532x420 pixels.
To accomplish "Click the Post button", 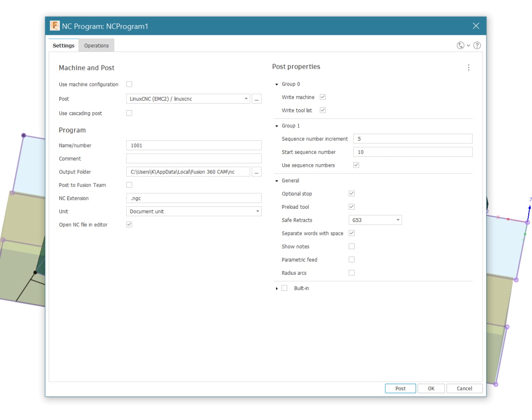I will click(x=400, y=388).
